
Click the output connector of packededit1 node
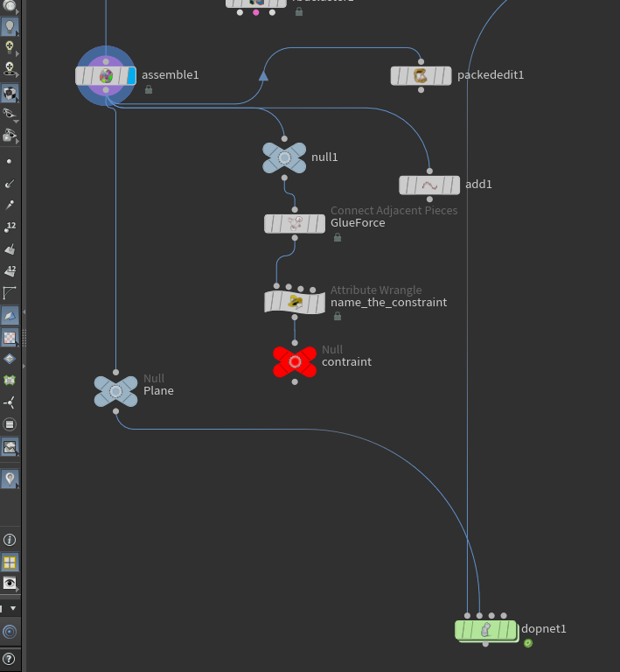(421, 90)
